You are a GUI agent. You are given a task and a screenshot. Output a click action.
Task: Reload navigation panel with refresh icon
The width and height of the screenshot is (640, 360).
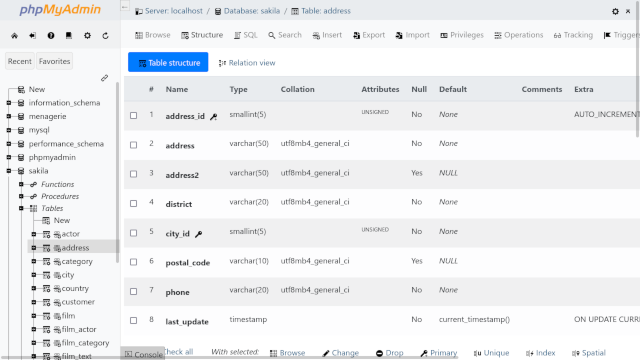105,36
